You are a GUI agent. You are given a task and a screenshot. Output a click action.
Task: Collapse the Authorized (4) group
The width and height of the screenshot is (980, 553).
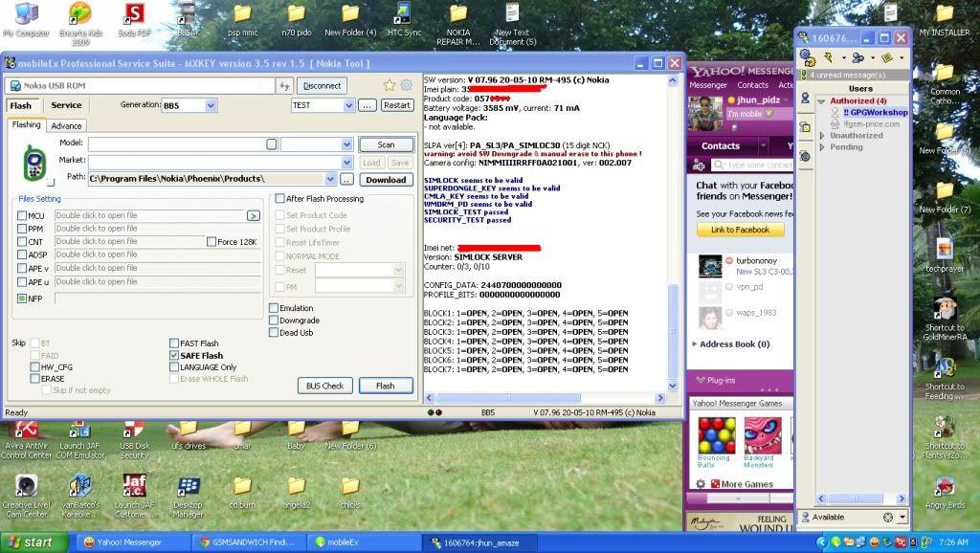click(822, 101)
